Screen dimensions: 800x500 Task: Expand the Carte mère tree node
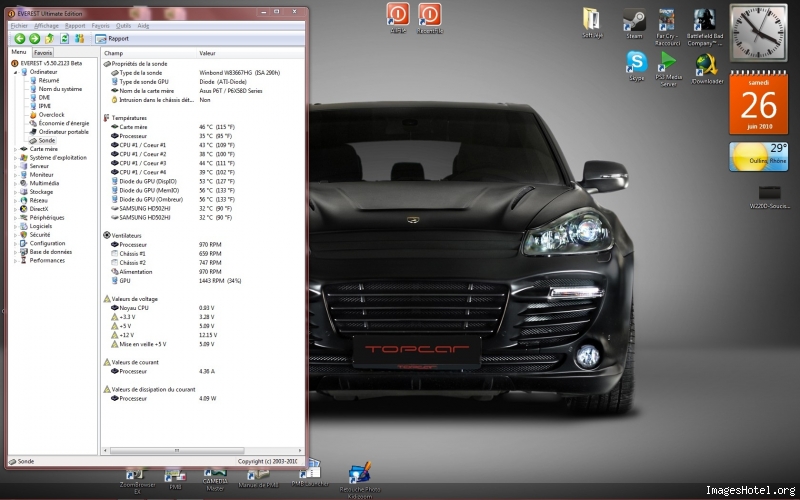pos(16,149)
